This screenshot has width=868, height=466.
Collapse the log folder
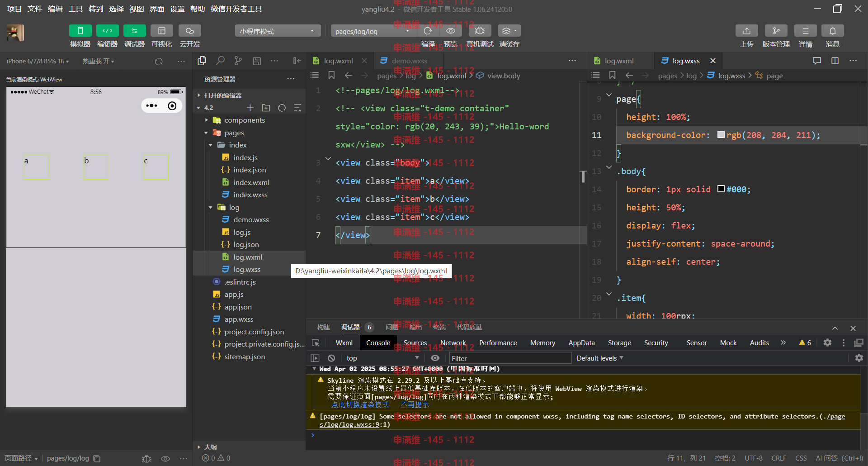tap(234, 207)
